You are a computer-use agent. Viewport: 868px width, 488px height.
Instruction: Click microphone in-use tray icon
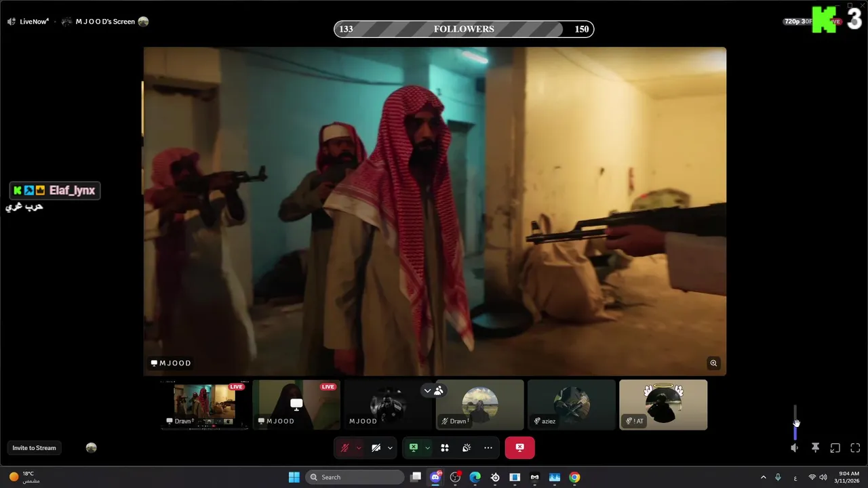[x=778, y=477]
